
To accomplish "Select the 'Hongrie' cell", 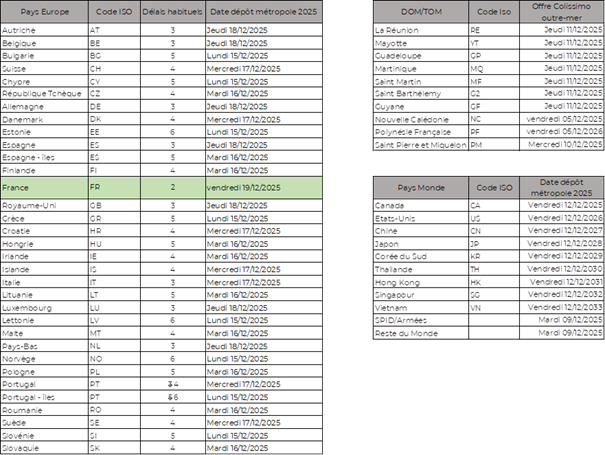I will (x=44, y=244).
